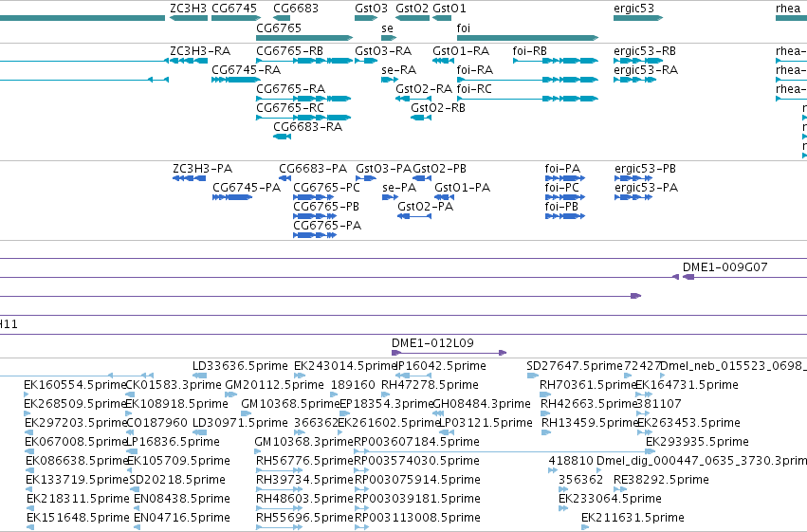Click the foi-RA transcript label
The width and height of the screenshot is (807, 532).
pyautogui.click(x=474, y=69)
